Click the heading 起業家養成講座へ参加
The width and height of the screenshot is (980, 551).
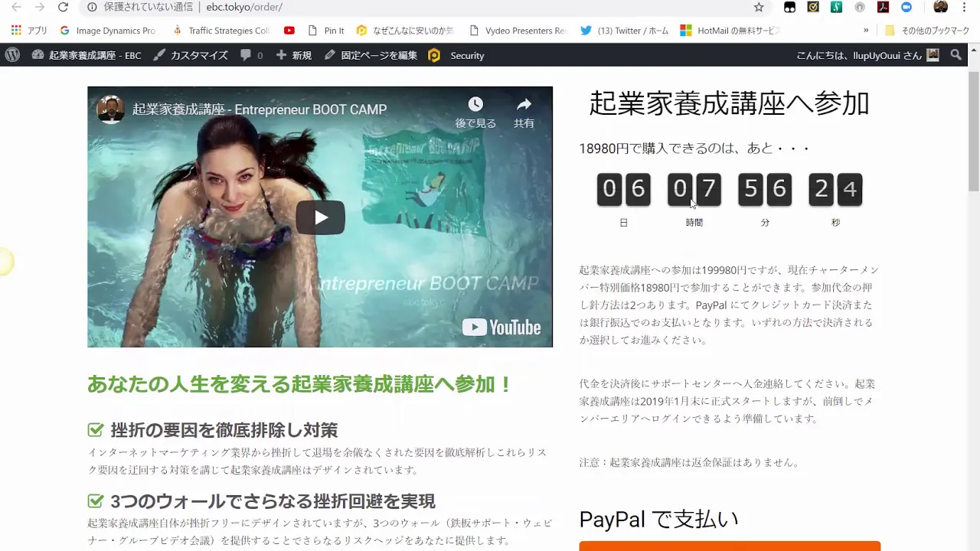pyautogui.click(x=729, y=103)
